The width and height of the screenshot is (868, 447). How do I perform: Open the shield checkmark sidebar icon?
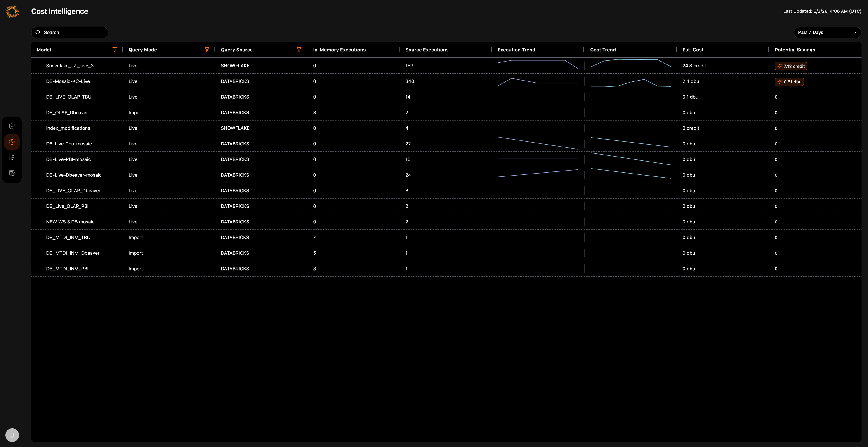12,126
